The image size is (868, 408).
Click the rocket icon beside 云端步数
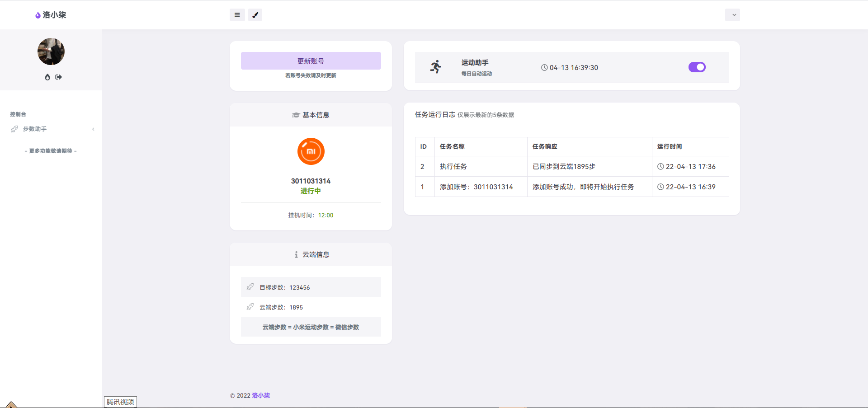tap(250, 307)
